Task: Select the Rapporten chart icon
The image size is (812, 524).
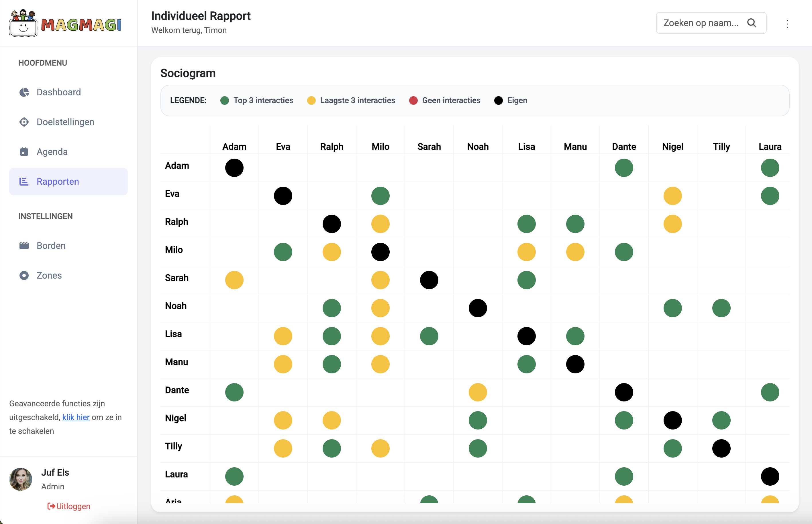Action: coord(24,181)
